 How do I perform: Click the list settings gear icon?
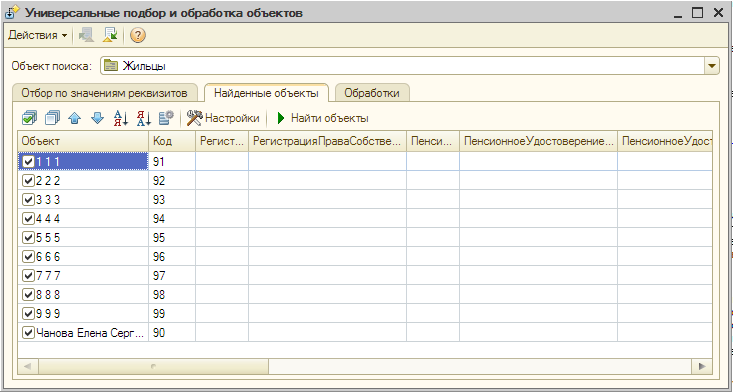coord(166,118)
